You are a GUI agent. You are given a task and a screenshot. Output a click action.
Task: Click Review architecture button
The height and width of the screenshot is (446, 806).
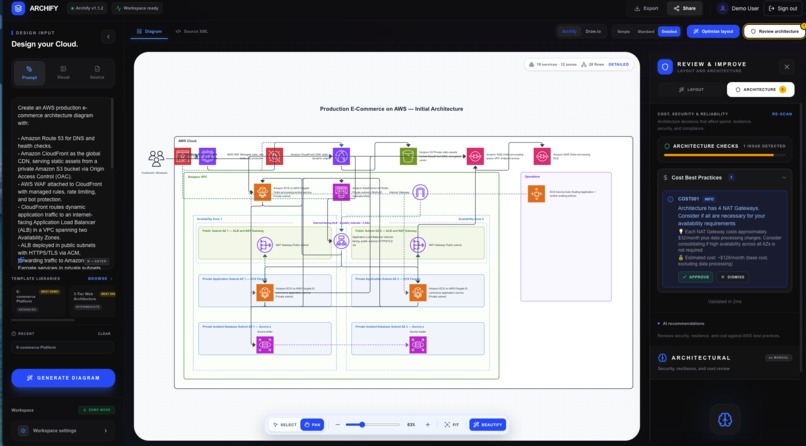pyautogui.click(x=774, y=31)
